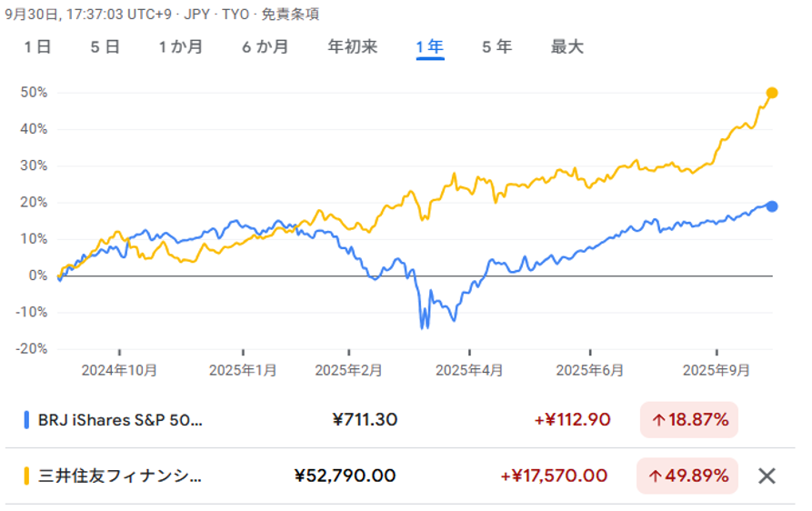Select the 1年 range tab
Viewport: 812px width, 511px height.
429,47
